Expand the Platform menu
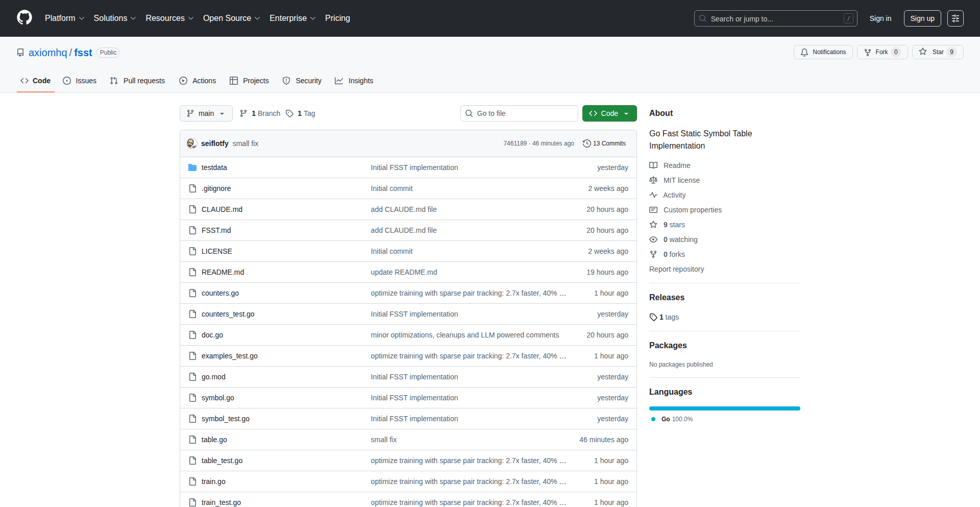 coord(64,18)
